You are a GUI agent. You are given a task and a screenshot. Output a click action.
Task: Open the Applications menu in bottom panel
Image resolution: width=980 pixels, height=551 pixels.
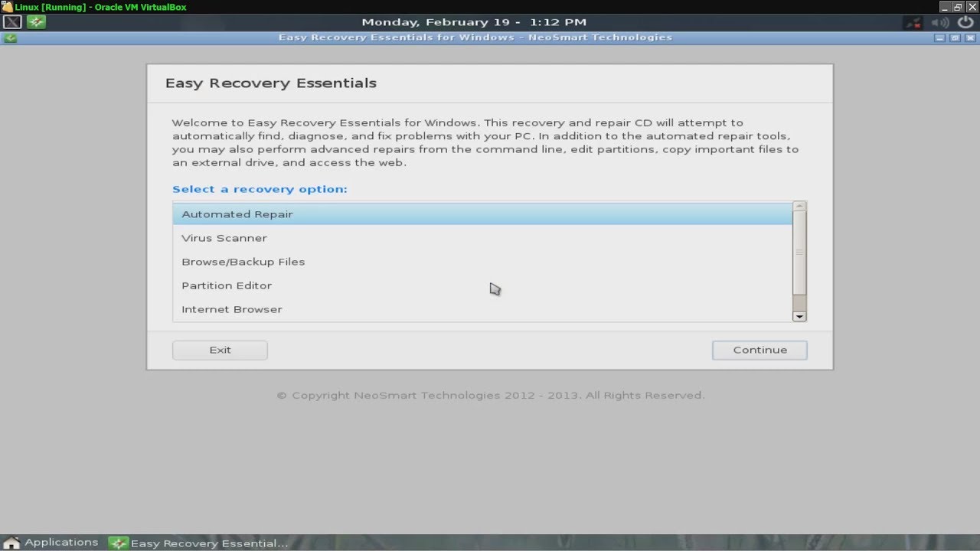coord(51,543)
